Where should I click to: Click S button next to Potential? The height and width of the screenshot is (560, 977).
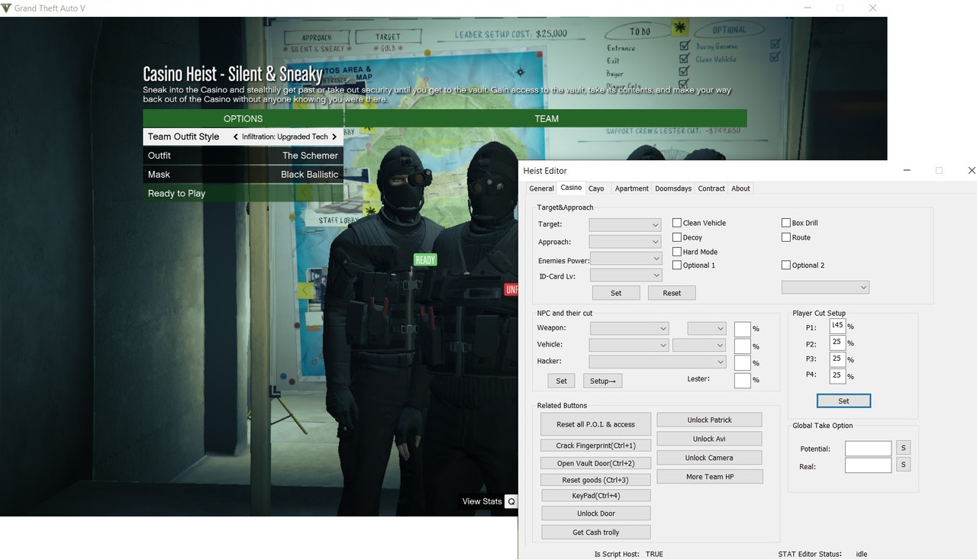coord(903,448)
